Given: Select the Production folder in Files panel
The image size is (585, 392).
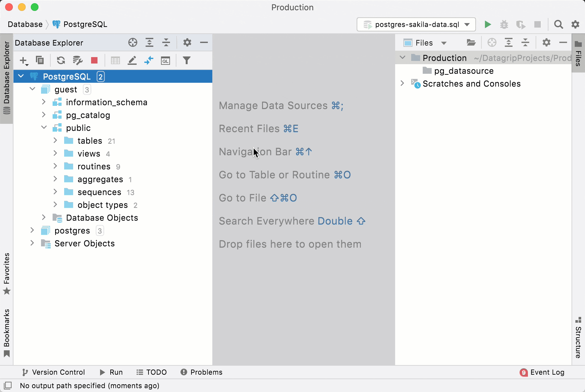Looking at the screenshot, I should (x=445, y=58).
